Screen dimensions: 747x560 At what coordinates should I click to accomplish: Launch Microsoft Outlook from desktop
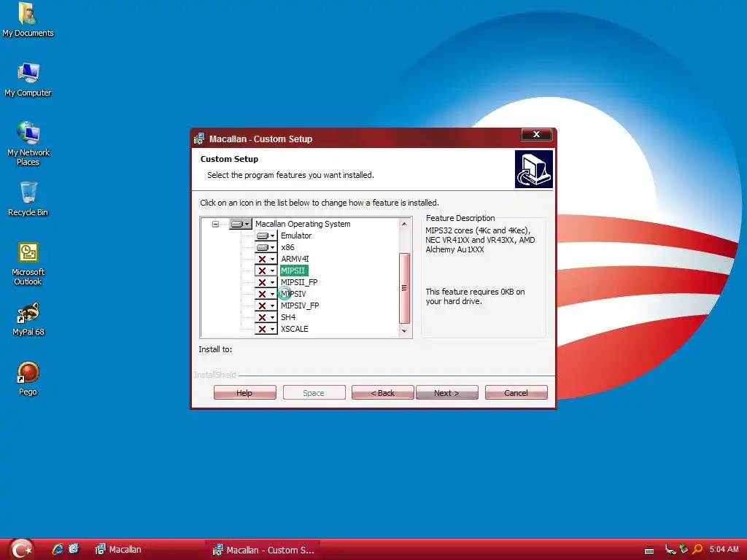[x=28, y=264]
